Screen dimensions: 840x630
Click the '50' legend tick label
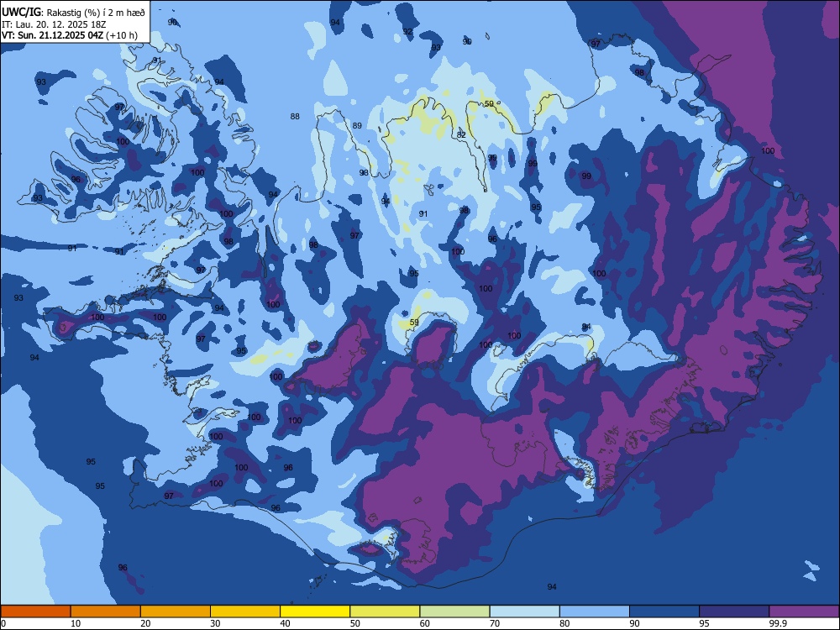coord(355,623)
